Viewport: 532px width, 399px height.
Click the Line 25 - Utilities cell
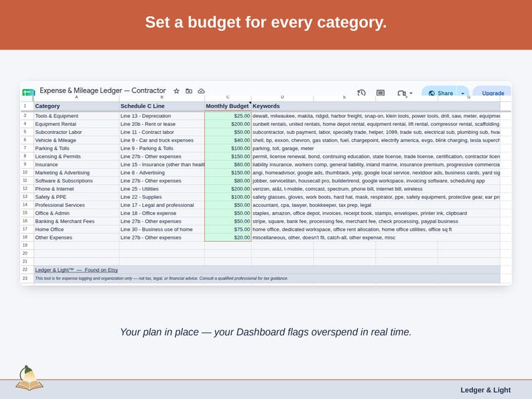162,189
